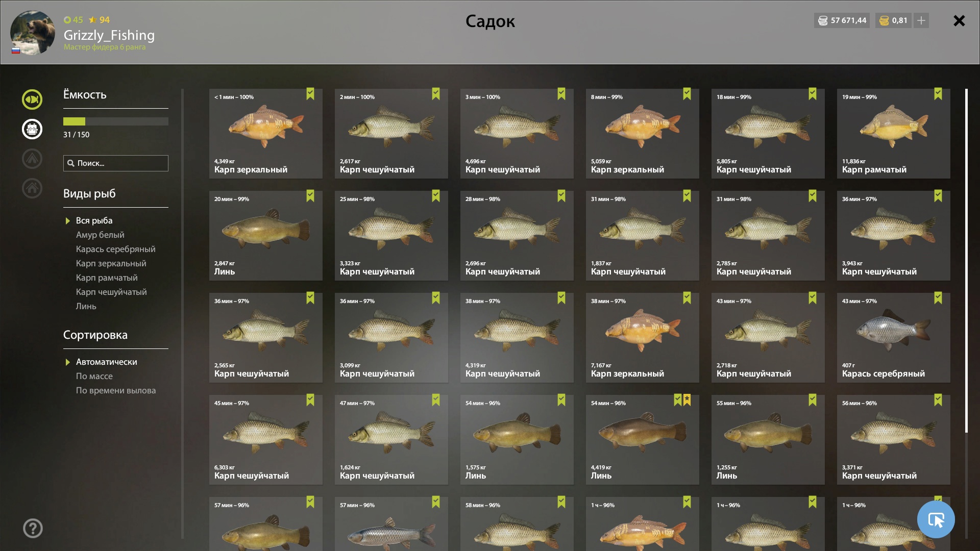Click the plus icon to add gold
Viewport: 980px width, 551px height.
coord(921,20)
